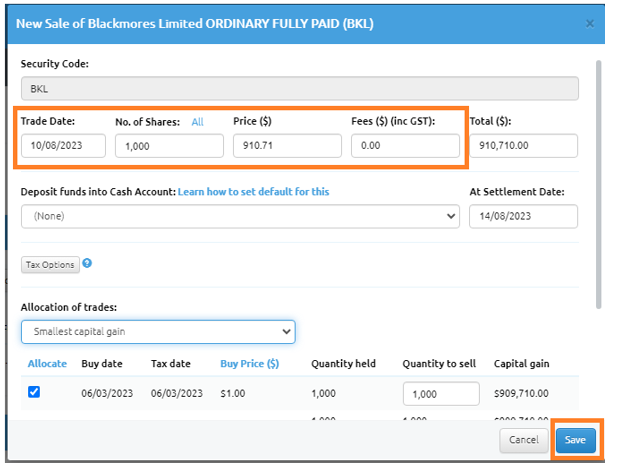Click the Quantity to sell field
Image resolution: width=617 pixels, height=472 pixels.
coord(441,393)
